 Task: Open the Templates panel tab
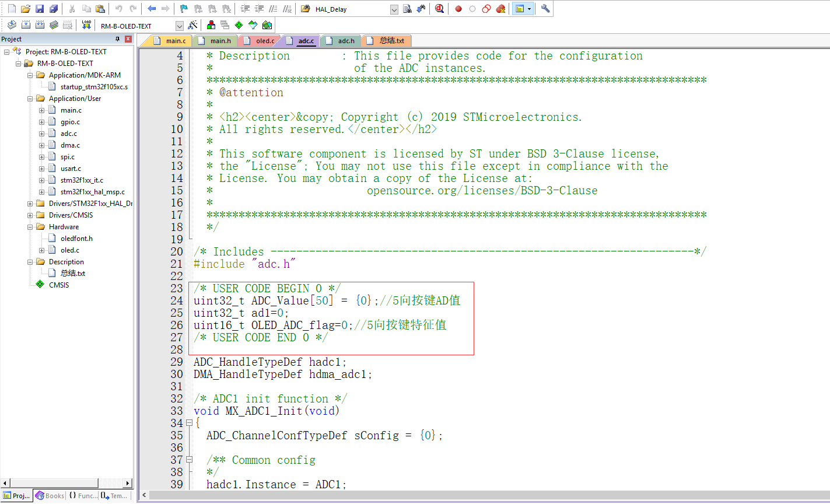click(113, 496)
